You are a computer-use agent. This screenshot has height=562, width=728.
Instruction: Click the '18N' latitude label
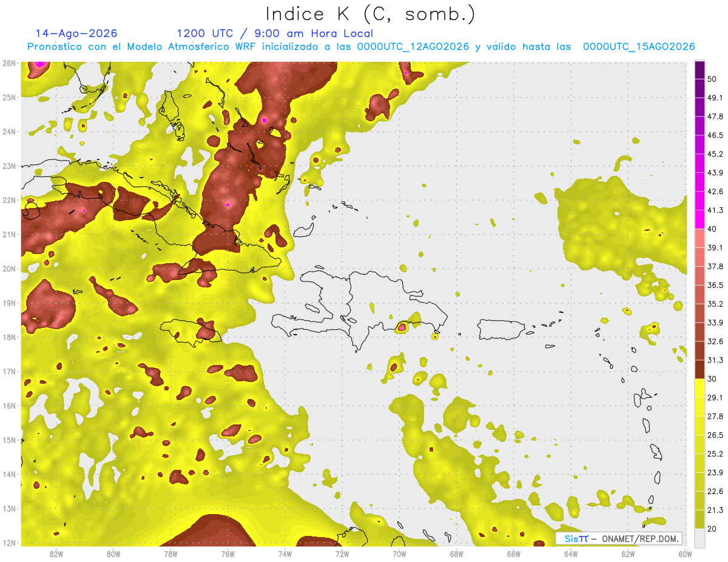(8, 337)
